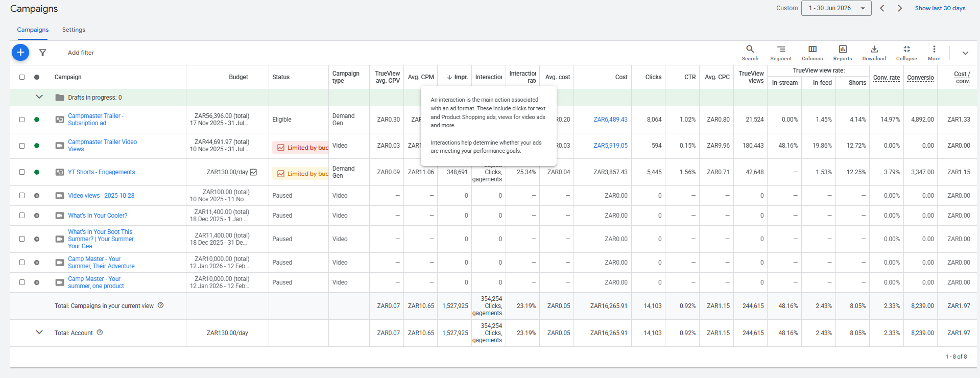Tick checkbox for What's In Your Cooler?
This screenshot has height=378, width=980.
coord(22,216)
